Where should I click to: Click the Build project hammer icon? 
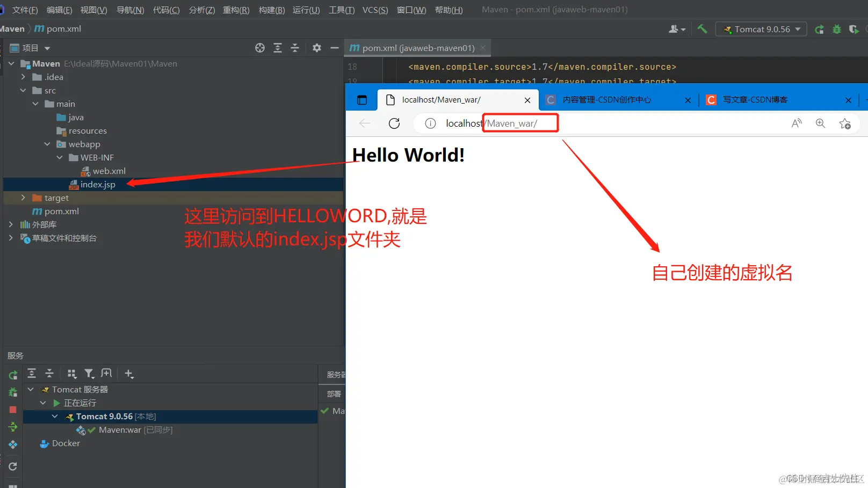click(x=702, y=29)
